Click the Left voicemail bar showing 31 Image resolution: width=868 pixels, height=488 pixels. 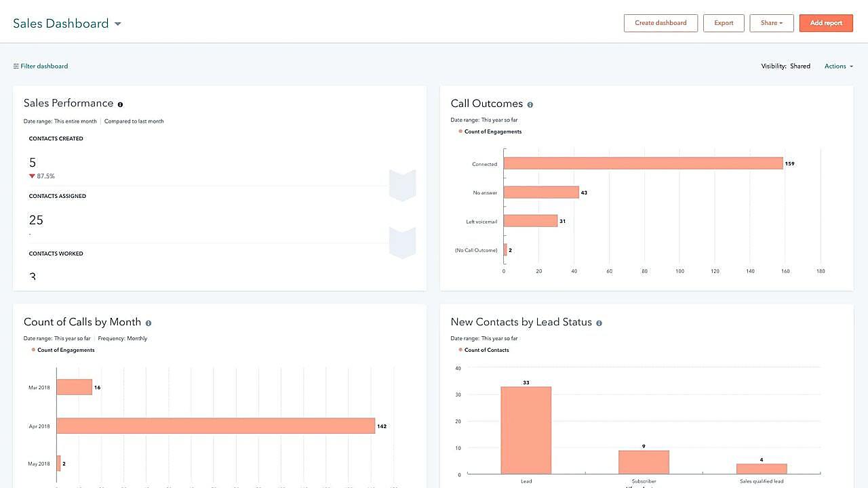click(x=530, y=221)
